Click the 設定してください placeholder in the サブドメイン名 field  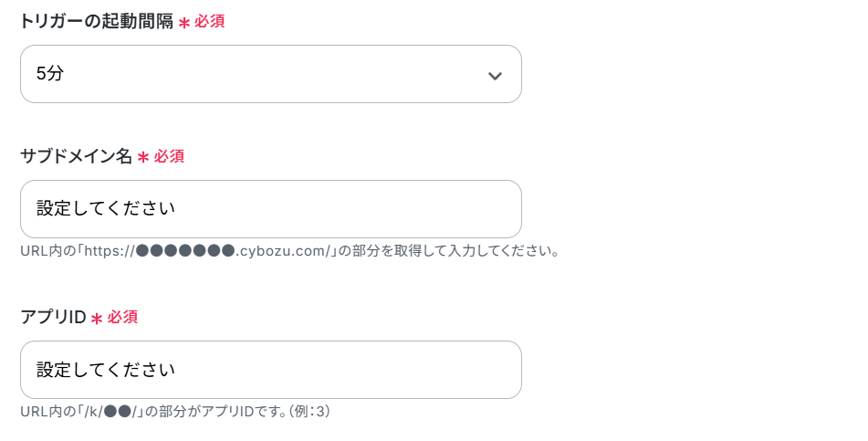(106, 209)
